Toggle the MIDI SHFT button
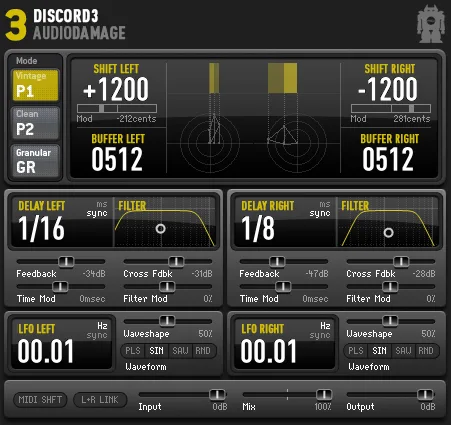Viewport: 451px width, 425px height. 40,399
